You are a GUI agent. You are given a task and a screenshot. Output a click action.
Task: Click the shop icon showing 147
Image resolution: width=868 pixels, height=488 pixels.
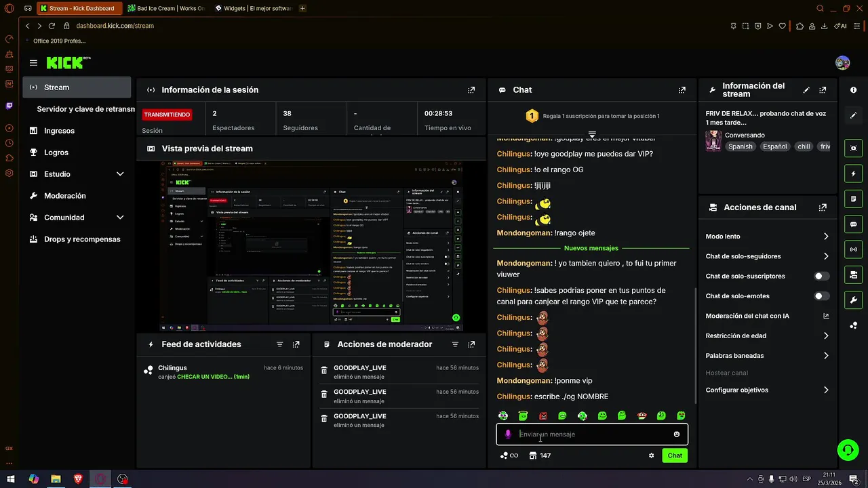tap(540, 455)
